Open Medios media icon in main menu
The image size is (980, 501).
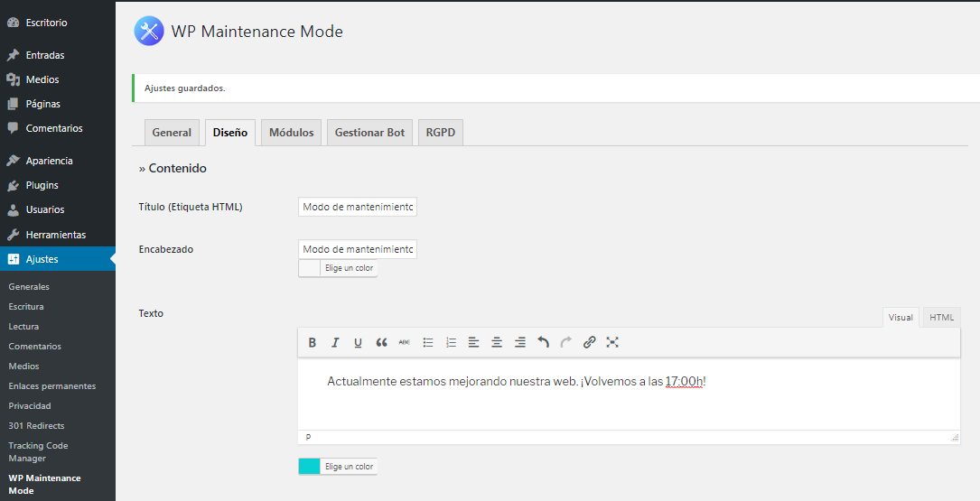(x=14, y=79)
